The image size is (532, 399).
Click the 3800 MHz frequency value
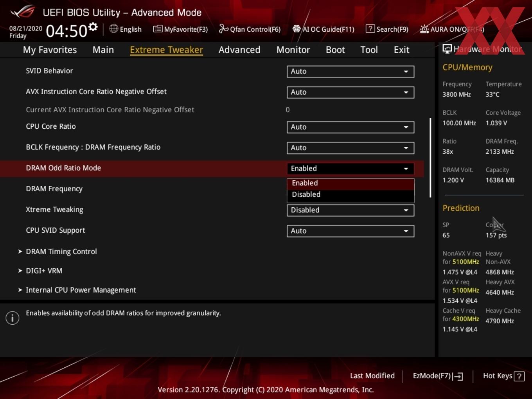point(457,95)
